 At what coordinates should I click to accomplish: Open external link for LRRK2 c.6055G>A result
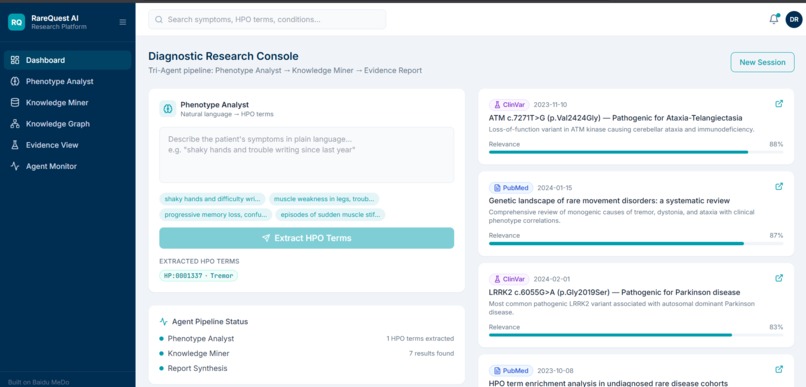[779, 278]
